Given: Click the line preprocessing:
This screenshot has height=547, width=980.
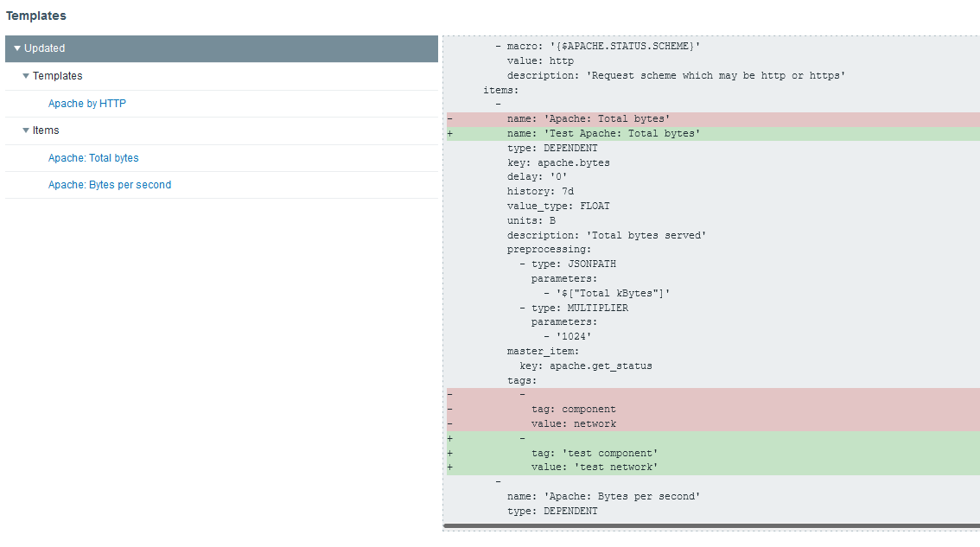Looking at the screenshot, I should [x=549, y=250].
